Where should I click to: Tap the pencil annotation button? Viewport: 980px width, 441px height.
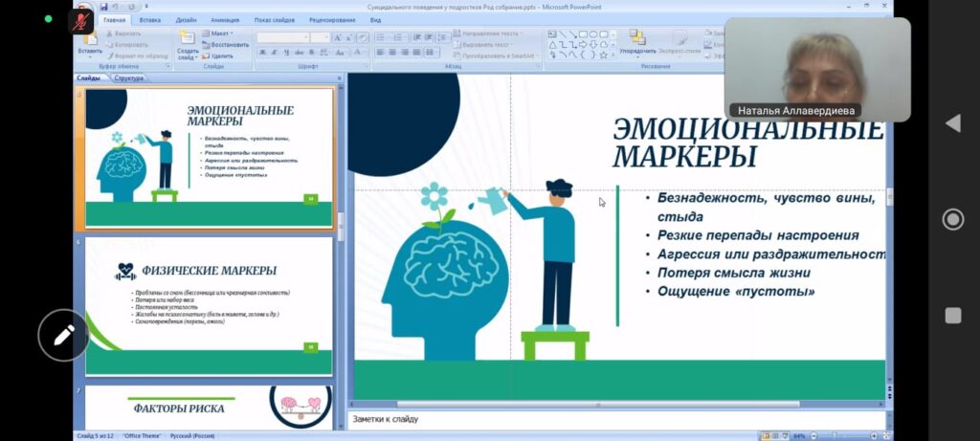pyautogui.click(x=63, y=335)
